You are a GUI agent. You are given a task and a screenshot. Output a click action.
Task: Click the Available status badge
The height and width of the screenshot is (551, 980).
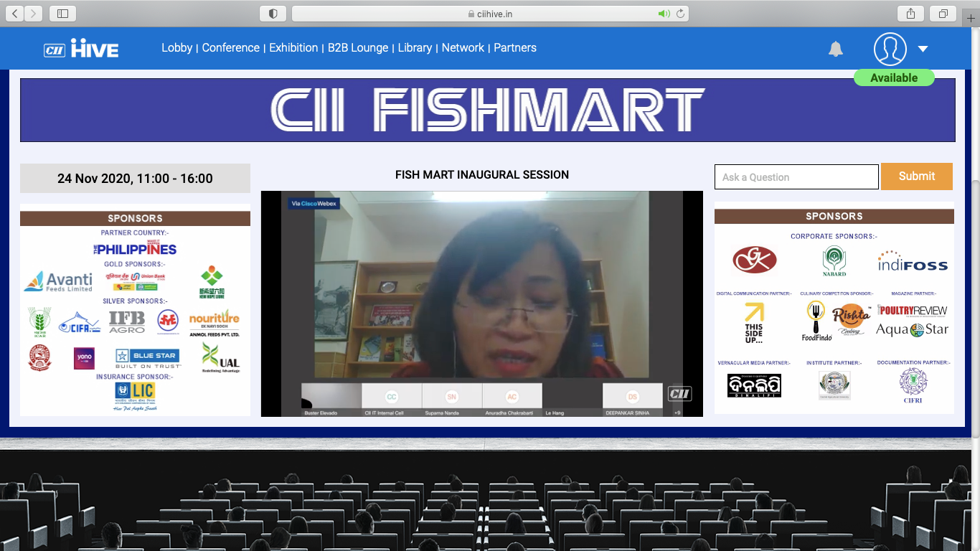[x=894, y=77]
